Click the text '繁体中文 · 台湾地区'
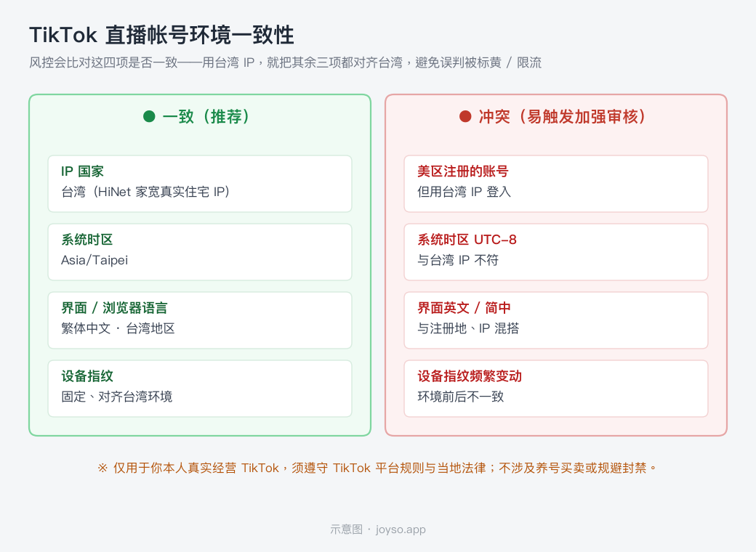This screenshot has height=552, width=756. pyautogui.click(x=118, y=328)
